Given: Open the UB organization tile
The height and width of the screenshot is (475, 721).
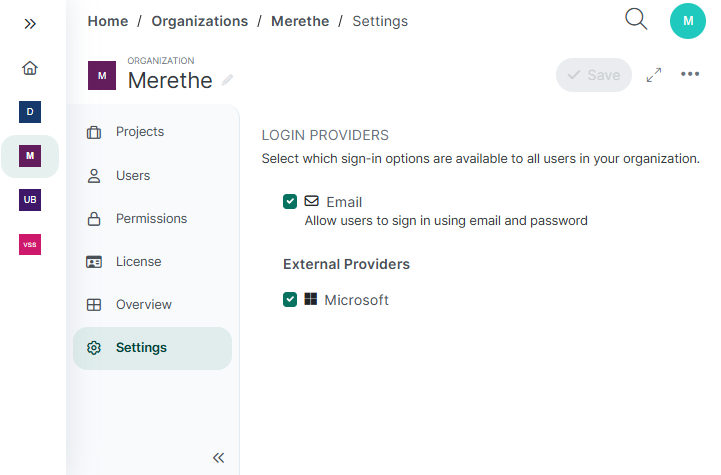Looking at the screenshot, I should pyautogui.click(x=30, y=200).
